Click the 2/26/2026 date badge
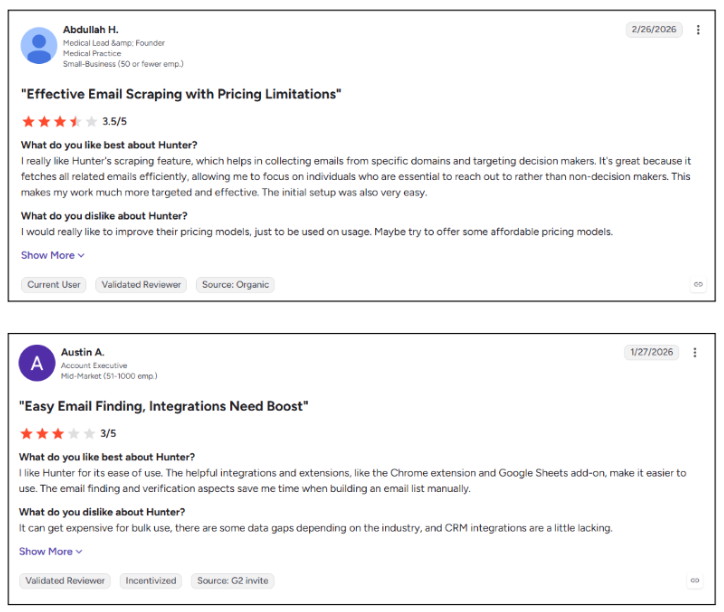This screenshot has width=724, height=612. point(654,30)
